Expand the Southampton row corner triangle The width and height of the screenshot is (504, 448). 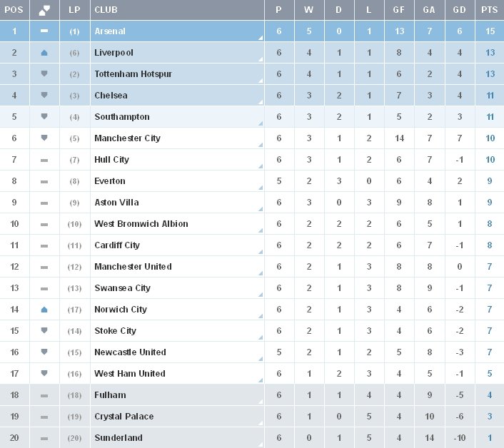coord(260,123)
